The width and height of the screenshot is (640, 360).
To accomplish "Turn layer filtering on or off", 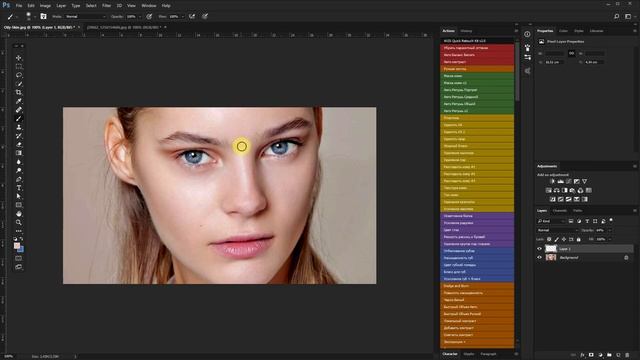I will click(611, 220).
